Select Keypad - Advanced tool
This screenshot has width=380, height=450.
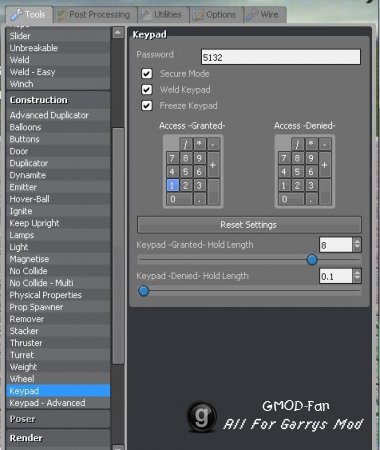58,403
